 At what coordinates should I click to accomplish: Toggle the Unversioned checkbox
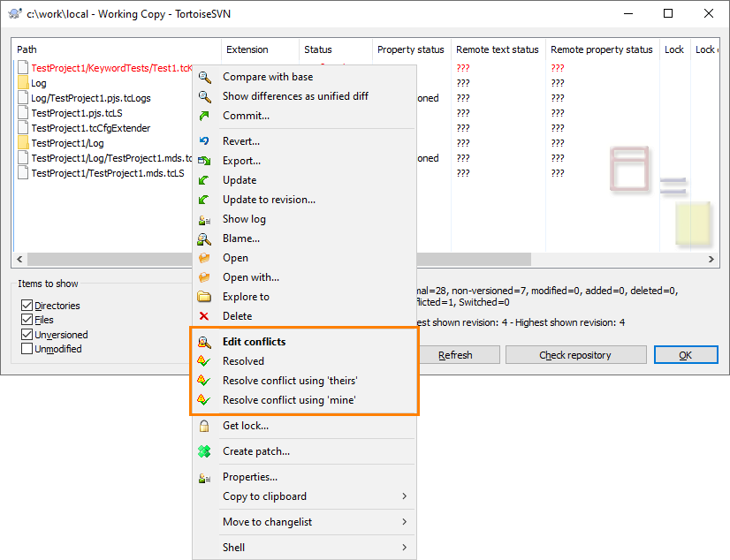tap(28, 334)
